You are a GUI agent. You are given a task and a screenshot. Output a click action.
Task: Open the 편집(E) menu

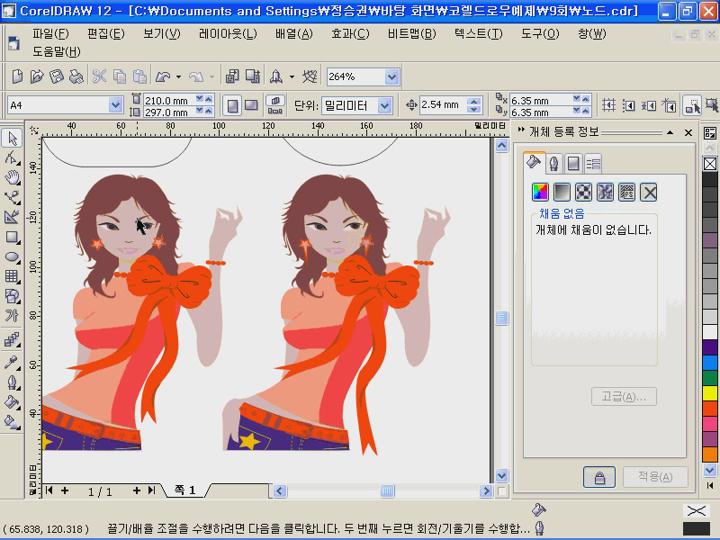pyautogui.click(x=106, y=34)
